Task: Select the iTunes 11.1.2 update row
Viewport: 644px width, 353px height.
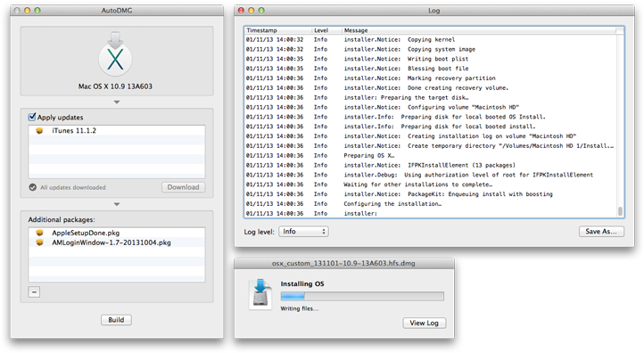Action: coord(117,130)
